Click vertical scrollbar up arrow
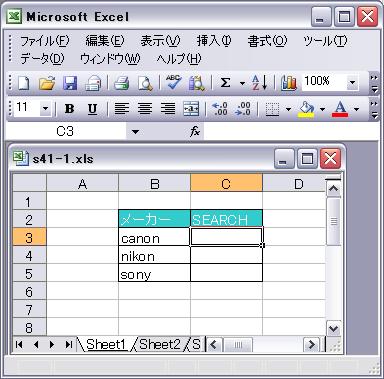The height and width of the screenshot is (379, 384). 333,189
